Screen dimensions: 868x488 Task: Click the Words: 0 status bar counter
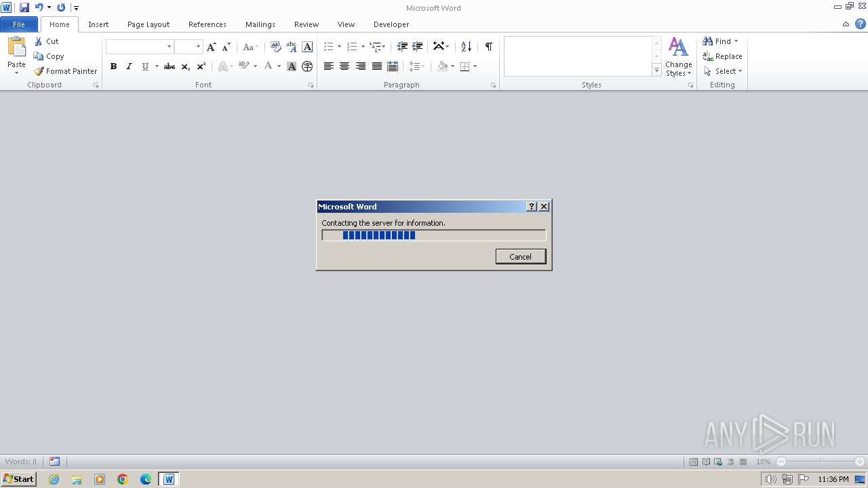click(x=21, y=462)
